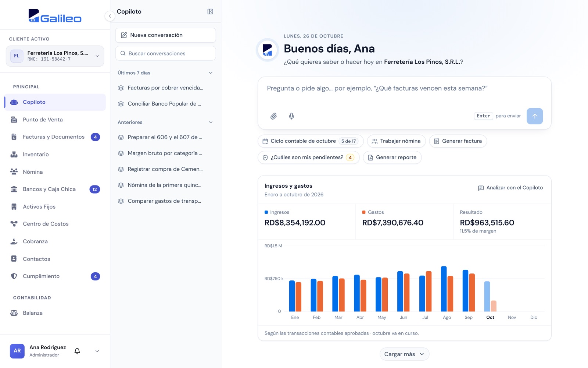Click the paperclip attach file icon
Viewport: 588px width, 368px height.
(273, 116)
